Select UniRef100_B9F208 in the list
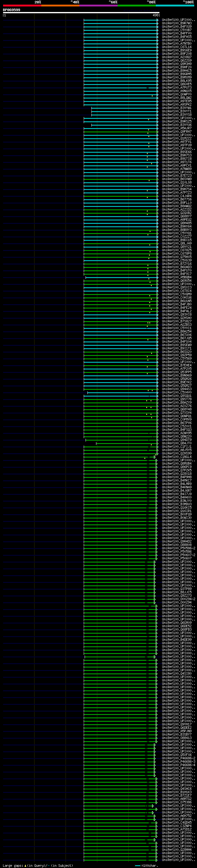The image size is (197, 868). [x=177, y=54]
